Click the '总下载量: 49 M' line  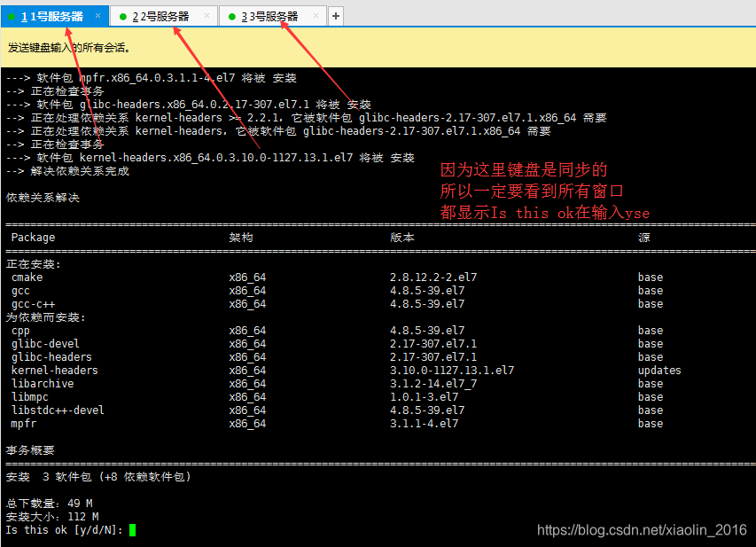click(x=49, y=504)
